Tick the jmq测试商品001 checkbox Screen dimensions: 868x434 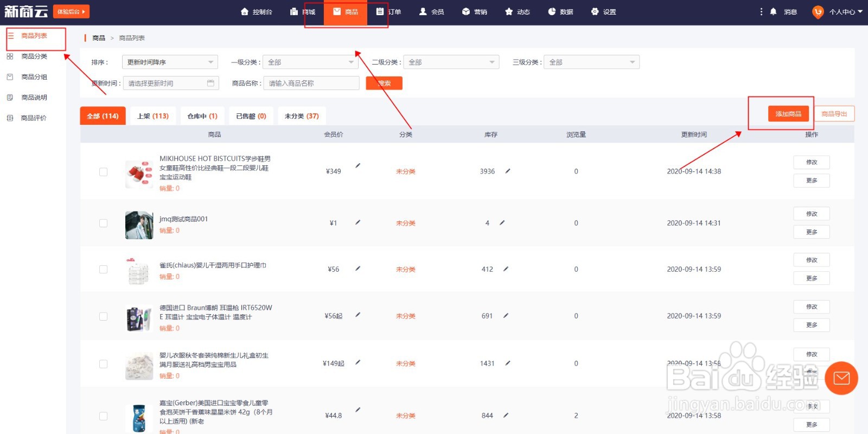tap(103, 223)
